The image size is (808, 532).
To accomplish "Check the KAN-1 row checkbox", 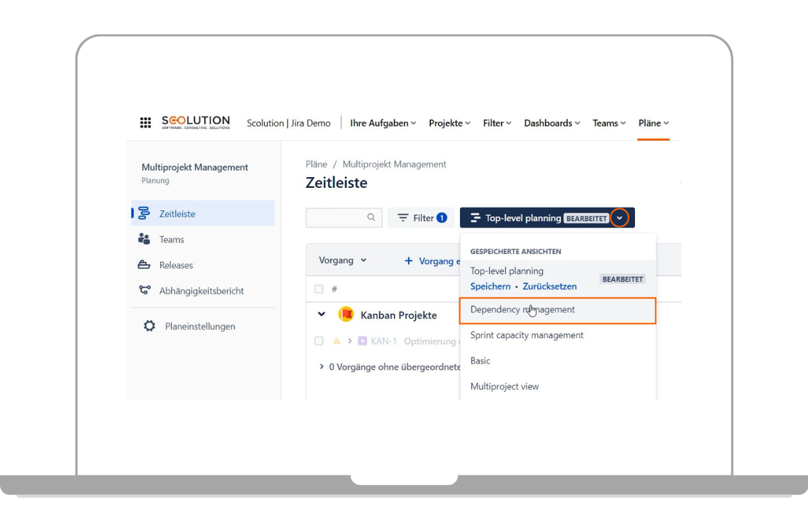I will (319, 341).
